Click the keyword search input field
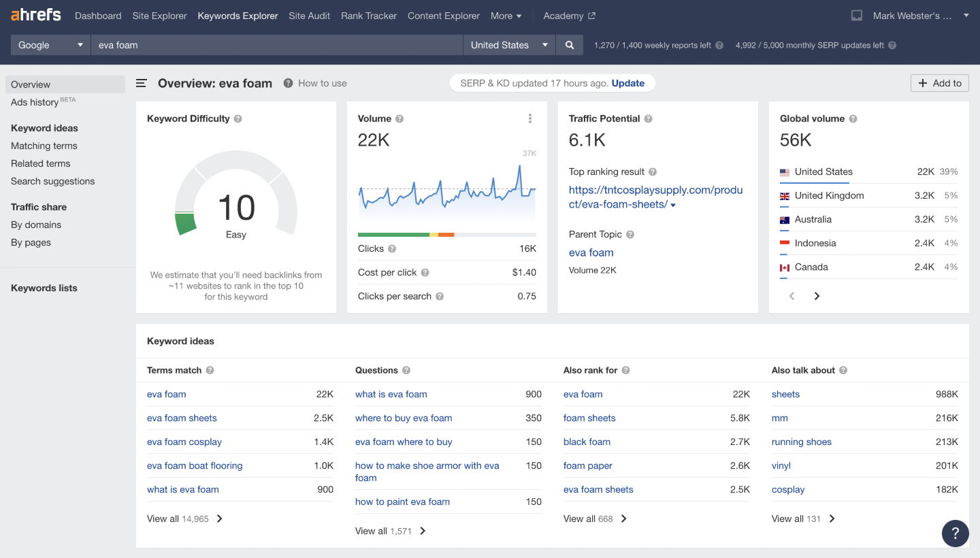This screenshot has width=980, height=558. coord(277,45)
